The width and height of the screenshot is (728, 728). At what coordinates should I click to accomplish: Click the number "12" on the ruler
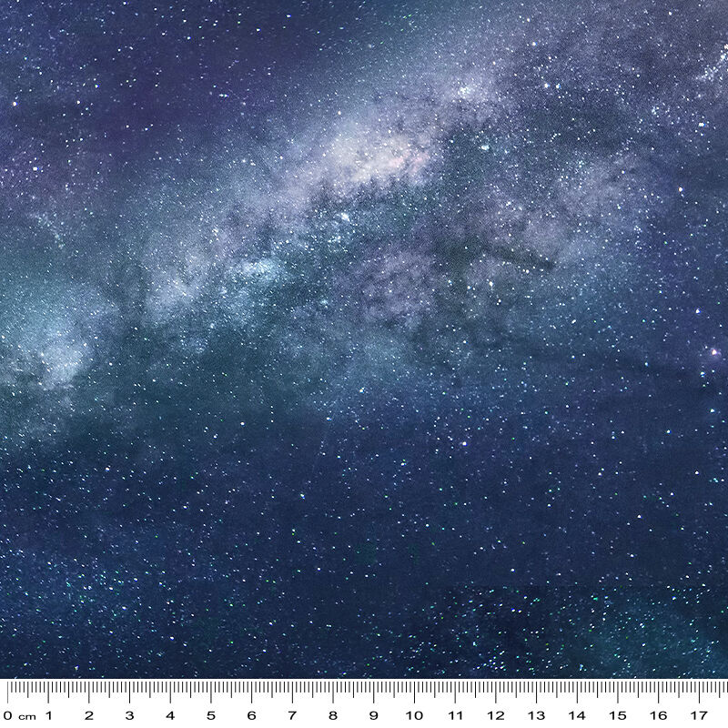pyautogui.click(x=495, y=715)
